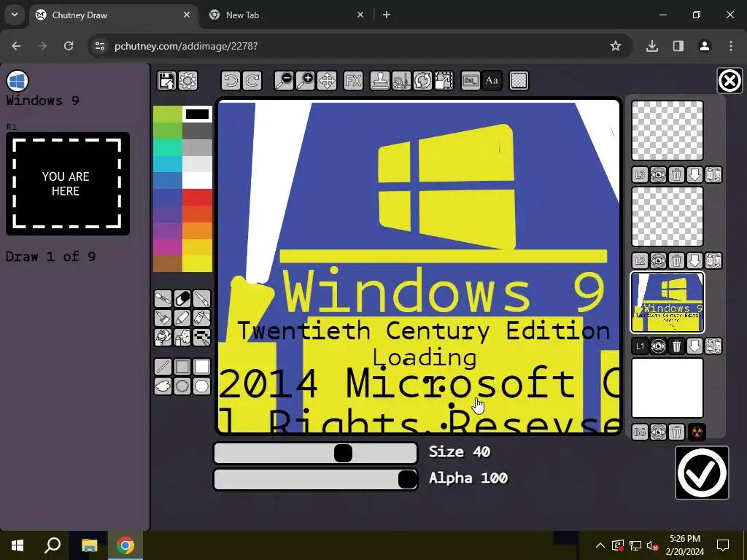Select the eraser tool
The height and width of the screenshot is (560, 747).
coord(182,298)
